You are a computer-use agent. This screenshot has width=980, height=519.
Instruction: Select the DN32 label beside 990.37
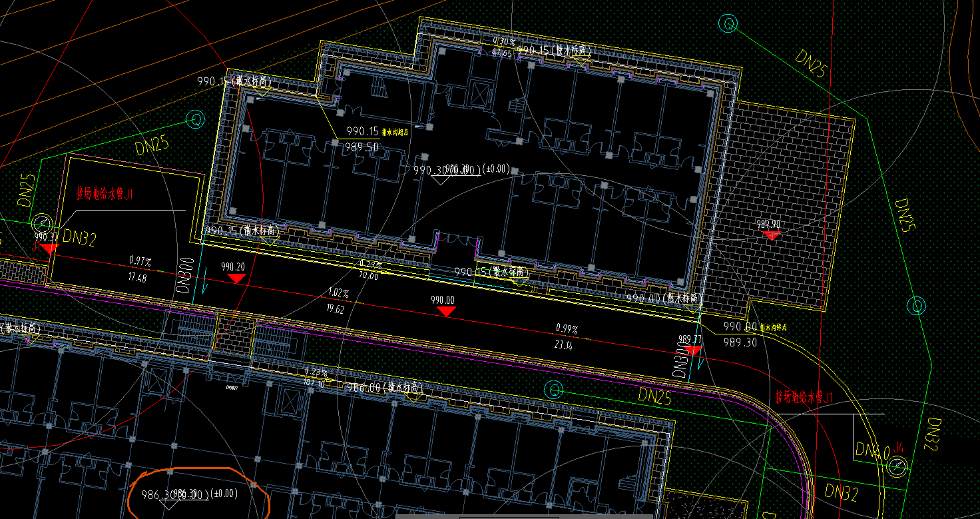click(x=79, y=239)
